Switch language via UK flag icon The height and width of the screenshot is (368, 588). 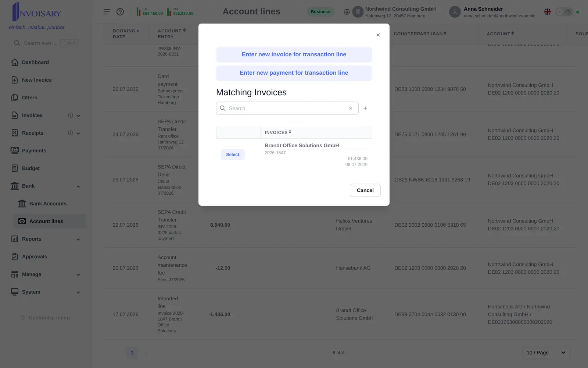pos(548,12)
